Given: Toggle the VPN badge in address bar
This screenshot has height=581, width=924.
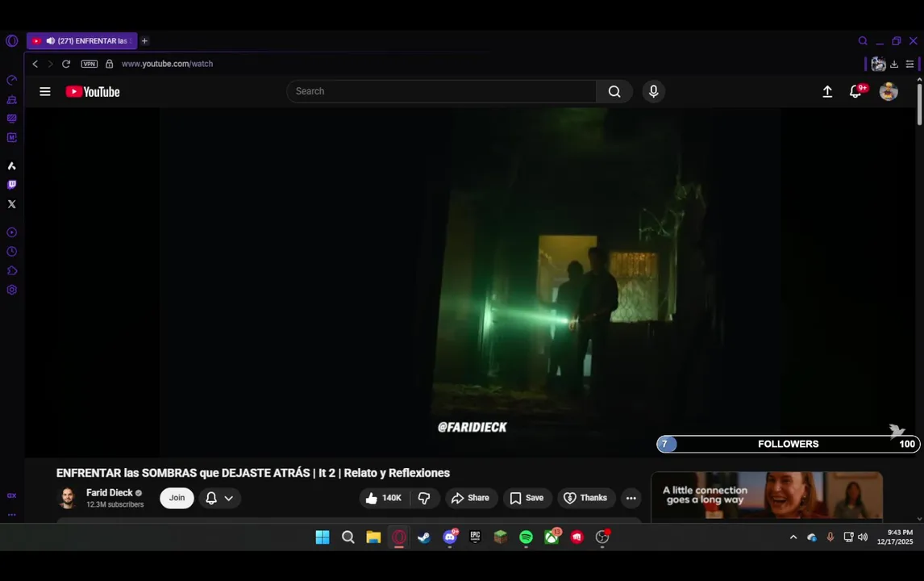Looking at the screenshot, I should coord(89,64).
